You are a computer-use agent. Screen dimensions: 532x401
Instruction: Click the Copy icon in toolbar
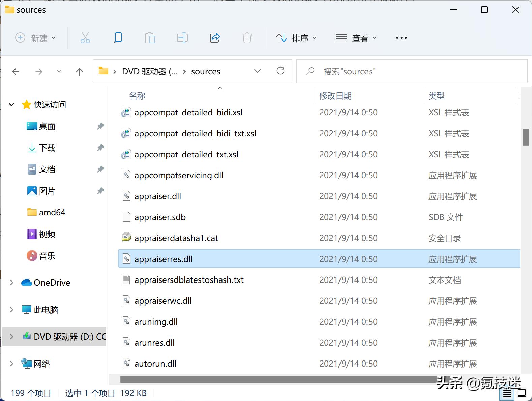pos(118,38)
